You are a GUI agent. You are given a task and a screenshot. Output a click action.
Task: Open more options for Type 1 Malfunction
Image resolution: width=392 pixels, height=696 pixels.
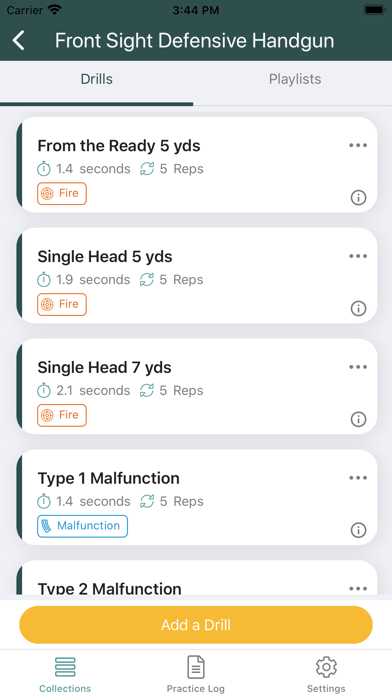tap(358, 478)
